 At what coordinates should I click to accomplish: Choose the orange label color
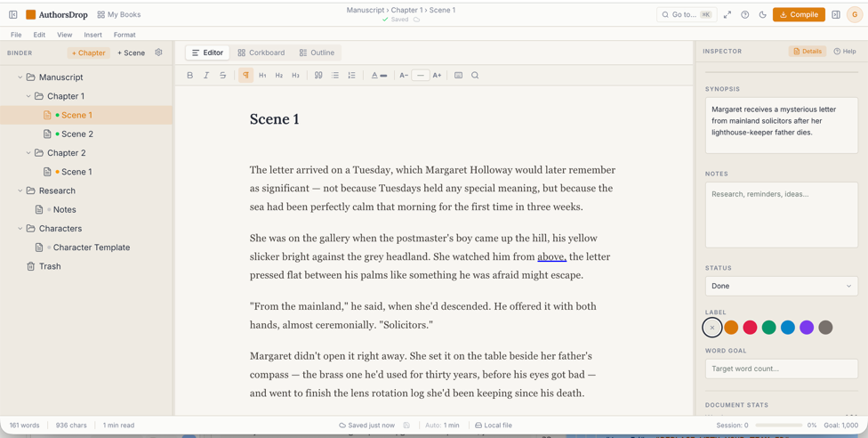[x=731, y=328]
